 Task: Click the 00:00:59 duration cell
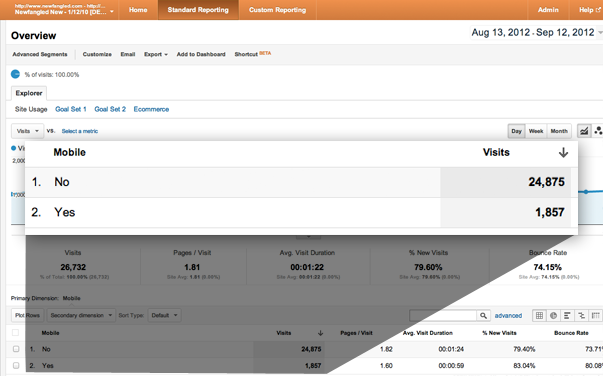(451, 366)
